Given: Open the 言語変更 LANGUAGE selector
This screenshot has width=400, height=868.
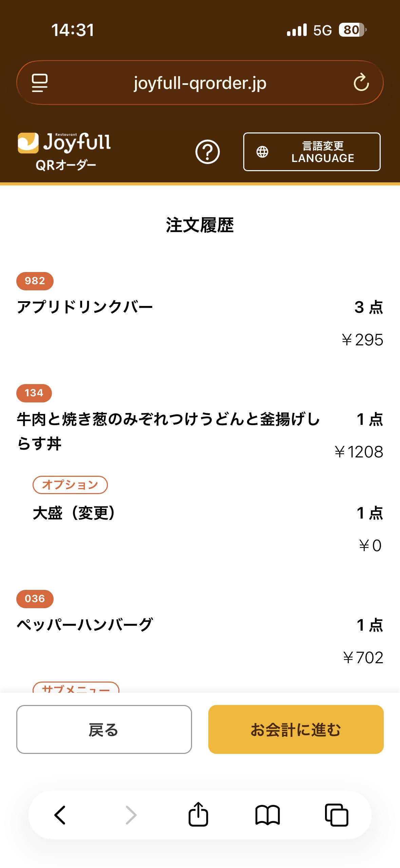Looking at the screenshot, I should [312, 152].
